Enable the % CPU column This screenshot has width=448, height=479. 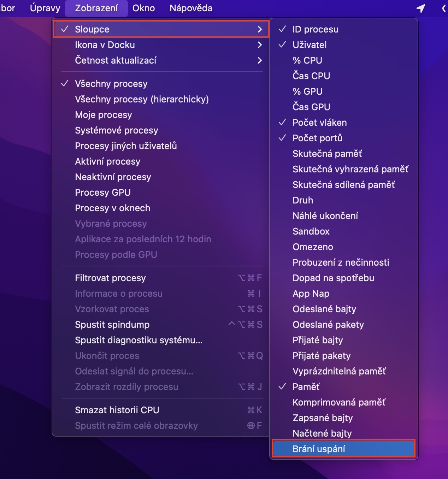click(x=307, y=60)
